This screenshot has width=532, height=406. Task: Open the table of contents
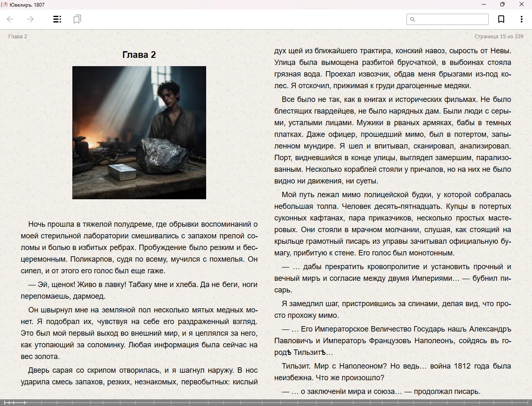[57, 19]
